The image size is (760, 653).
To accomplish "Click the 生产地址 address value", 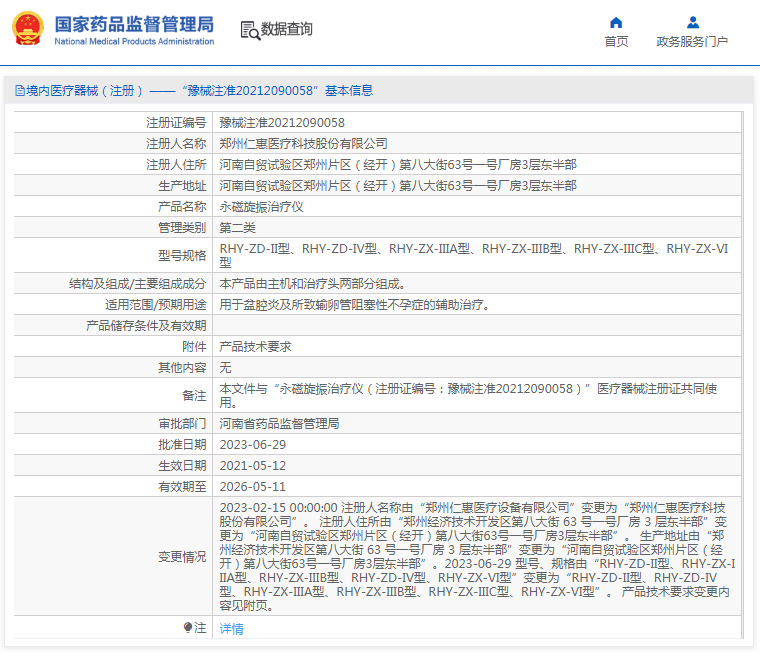I will 398,186.
